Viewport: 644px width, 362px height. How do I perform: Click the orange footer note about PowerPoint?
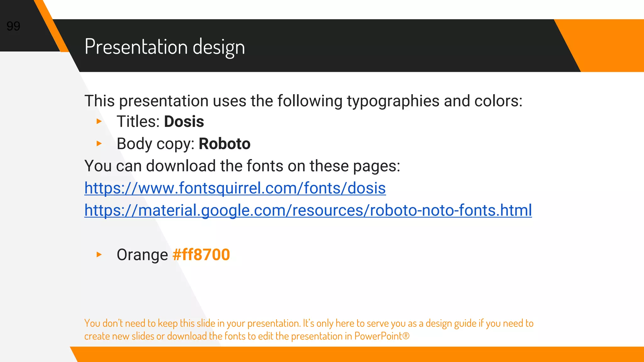309,330
